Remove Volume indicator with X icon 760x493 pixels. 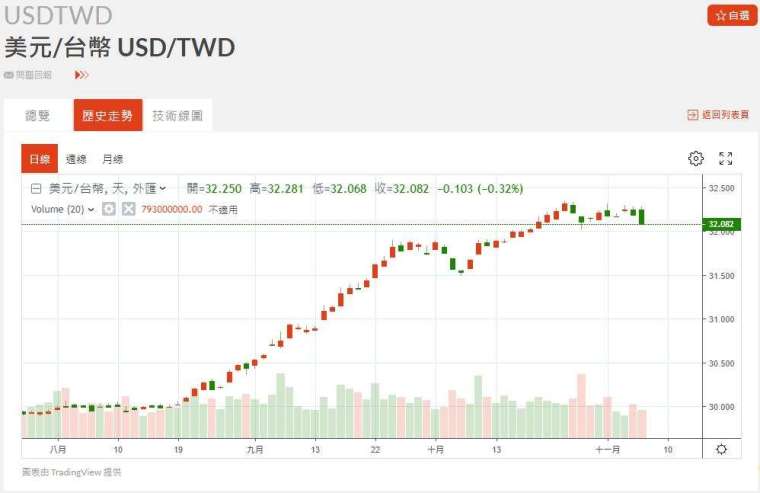pyautogui.click(x=128, y=209)
